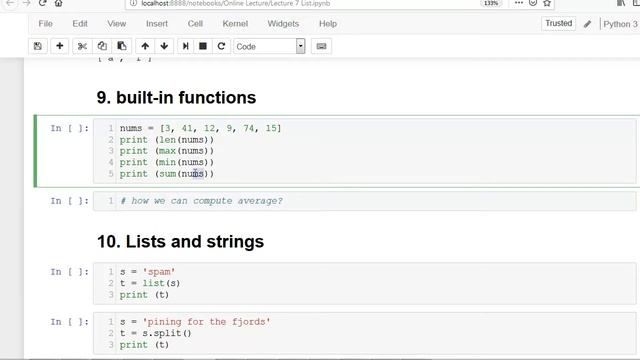Save the notebook with the floppy disk icon

(38, 46)
